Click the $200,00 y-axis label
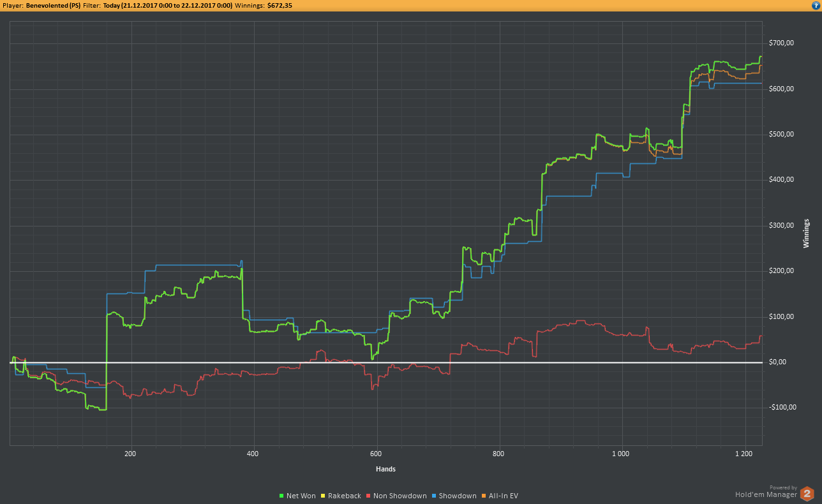The height and width of the screenshot is (504, 822). point(781,271)
